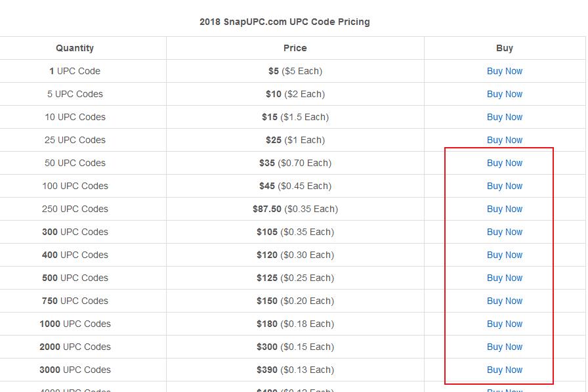
Task: Select the 1000 UPC Codes quantity cell
Action: click(x=75, y=324)
